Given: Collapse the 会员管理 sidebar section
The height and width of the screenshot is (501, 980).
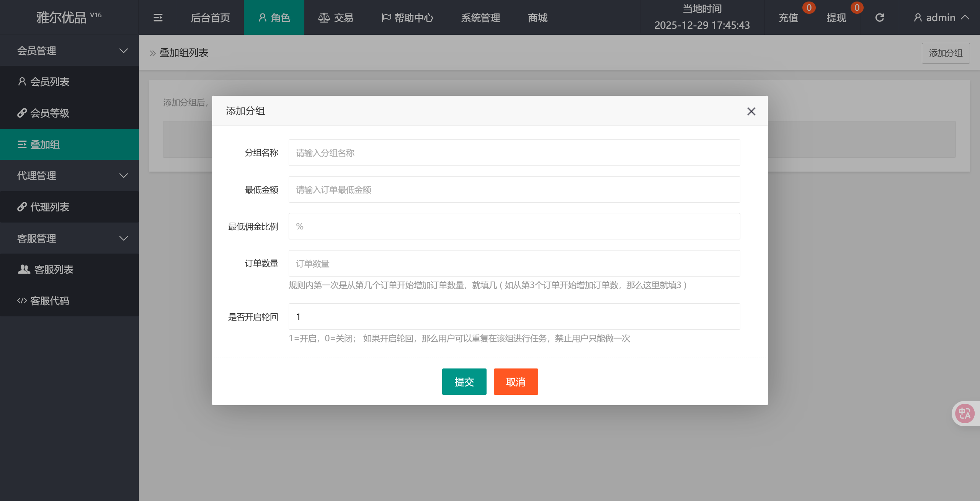Looking at the screenshot, I should pos(69,51).
